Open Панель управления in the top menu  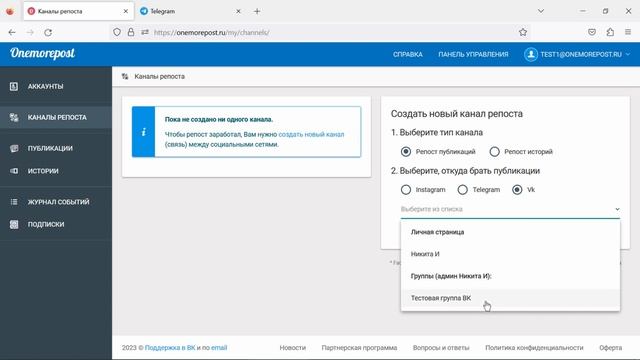[473, 54]
